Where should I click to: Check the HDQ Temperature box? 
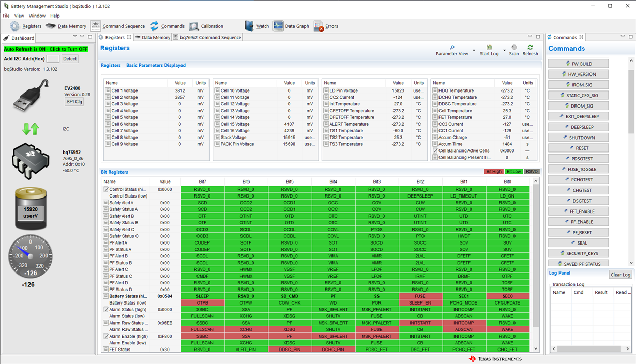pyautogui.click(x=435, y=90)
